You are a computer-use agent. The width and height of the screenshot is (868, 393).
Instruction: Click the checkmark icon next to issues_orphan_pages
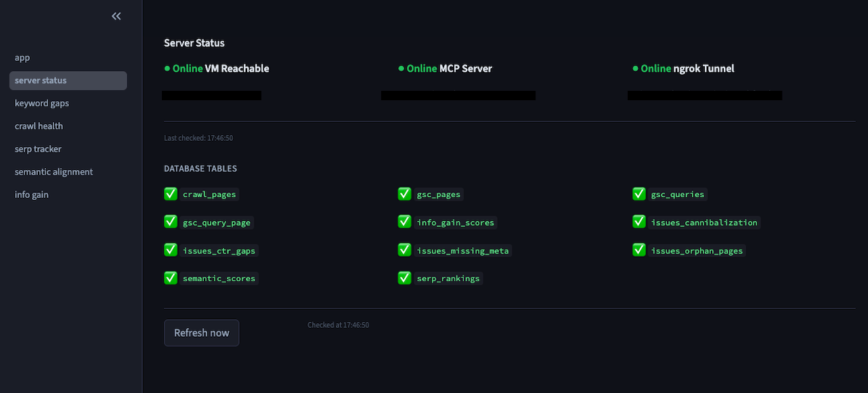point(638,249)
